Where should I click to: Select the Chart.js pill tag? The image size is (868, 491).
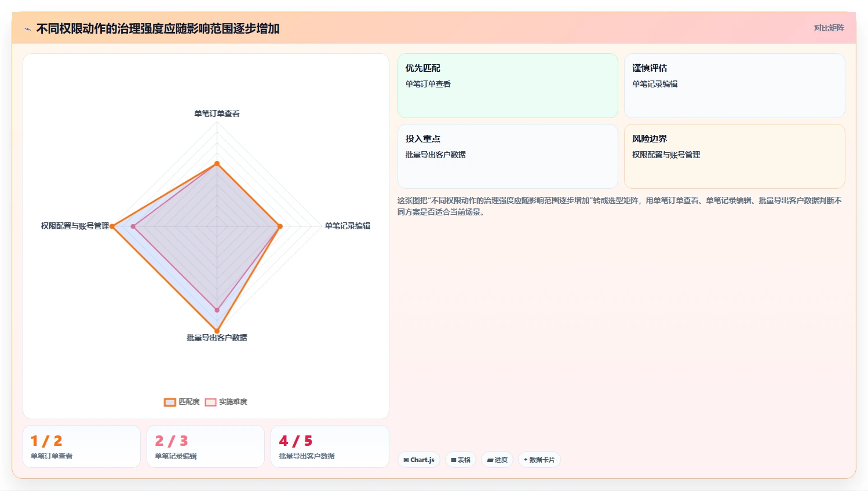(x=419, y=460)
